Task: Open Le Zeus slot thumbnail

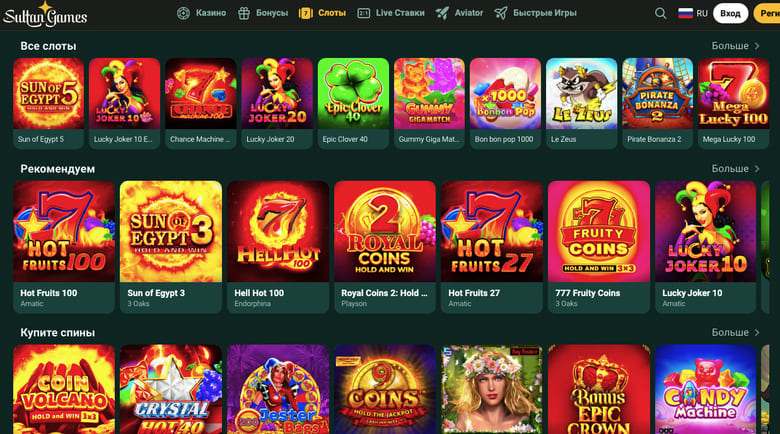Action: pos(582,103)
